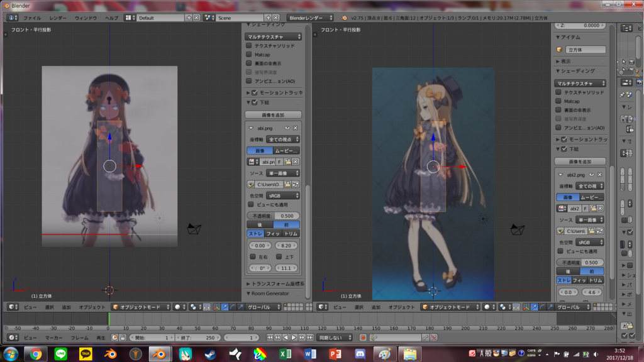Toggle timeline preview range clock icon
The width and height of the screenshot is (644, 362).
pos(114,337)
